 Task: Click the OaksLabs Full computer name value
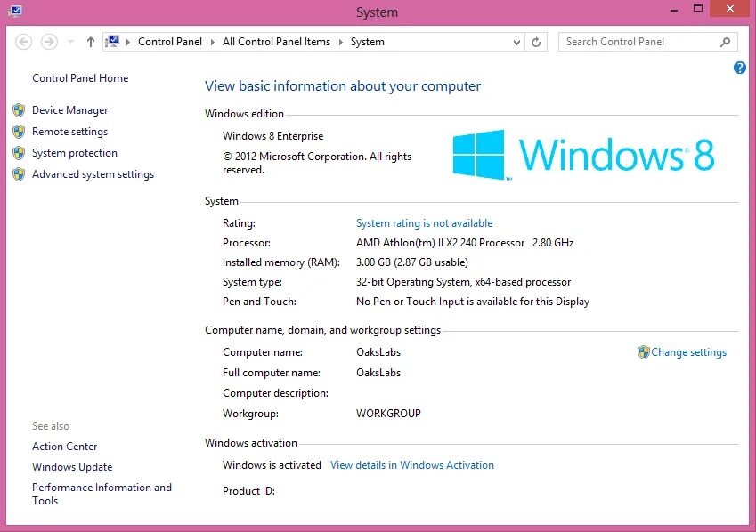[378, 373]
